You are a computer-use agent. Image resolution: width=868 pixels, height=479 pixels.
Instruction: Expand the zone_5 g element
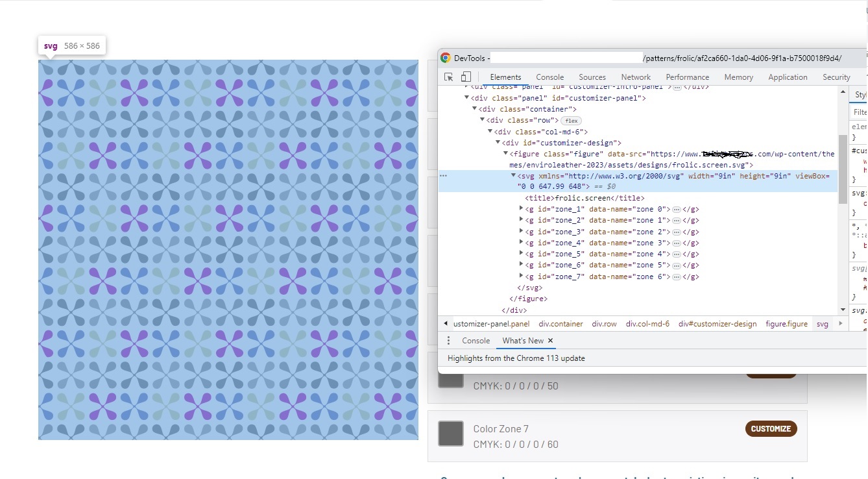coord(522,254)
